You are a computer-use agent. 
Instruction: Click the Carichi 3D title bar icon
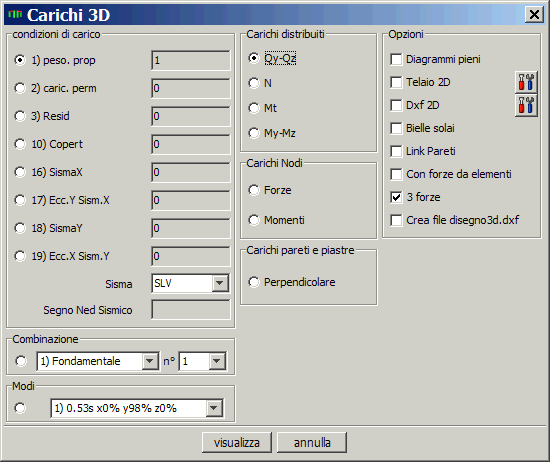pyautogui.click(x=15, y=15)
